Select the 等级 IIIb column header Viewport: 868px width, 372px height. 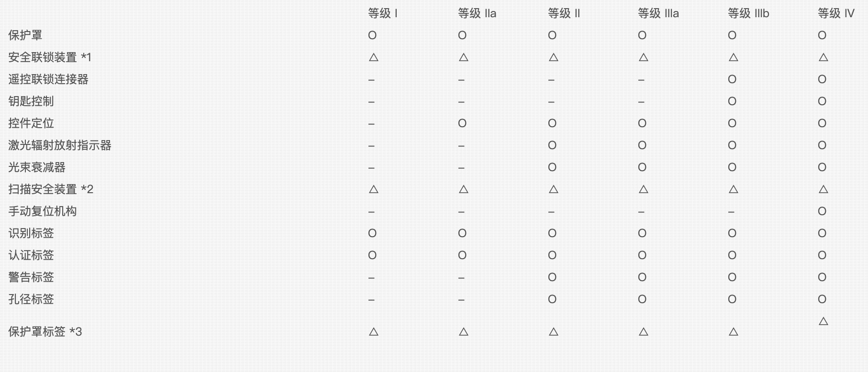coord(748,13)
